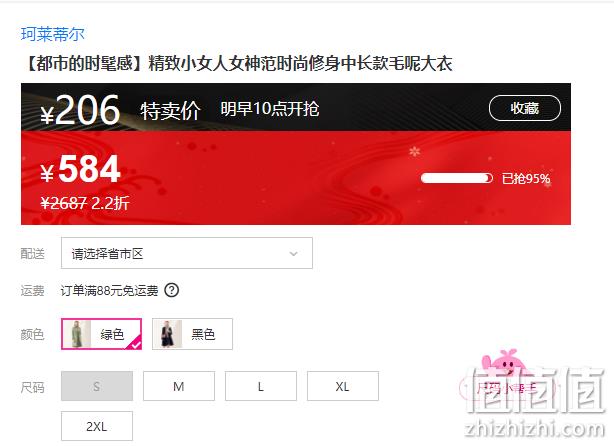Screen dimensions: 614x446
Task: Open the 请选择省市区 delivery region dropdown
Action: (x=187, y=253)
